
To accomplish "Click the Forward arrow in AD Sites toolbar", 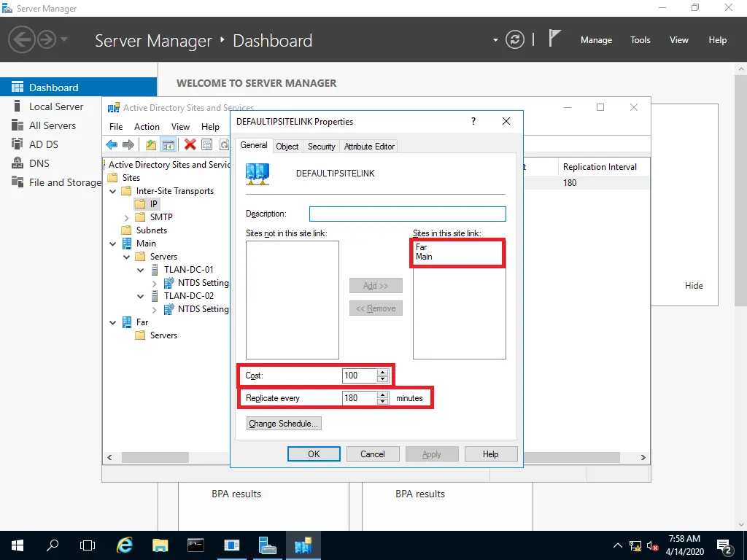I will (x=128, y=144).
